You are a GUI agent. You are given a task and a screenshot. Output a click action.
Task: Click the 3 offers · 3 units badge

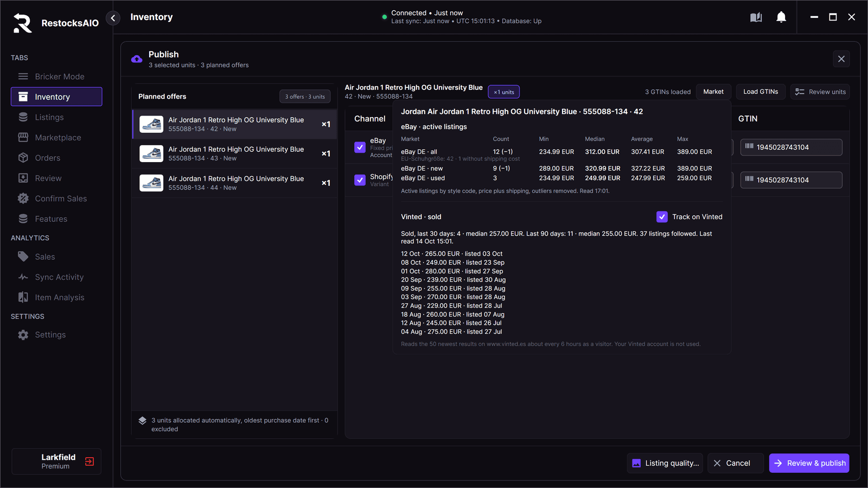(305, 97)
